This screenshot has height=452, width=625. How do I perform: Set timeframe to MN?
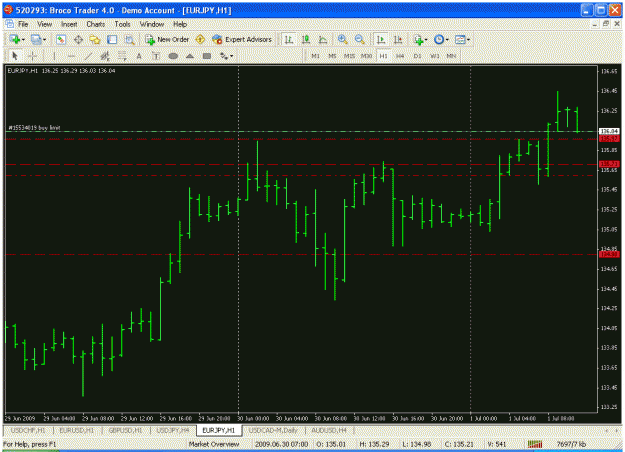[x=451, y=56]
